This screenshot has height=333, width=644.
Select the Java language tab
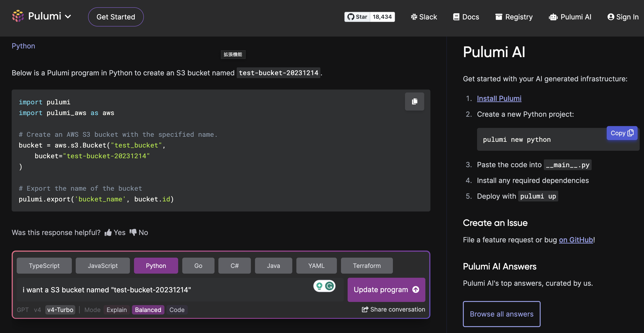coord(274,266)
